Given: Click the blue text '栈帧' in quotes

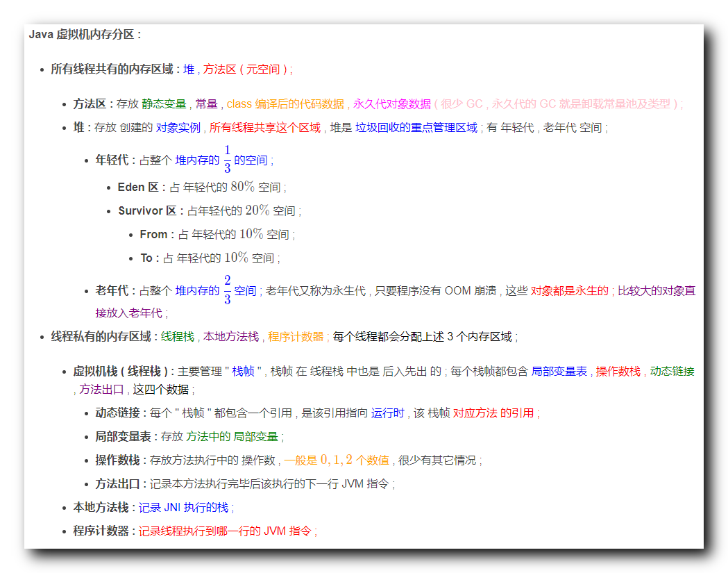Looking at the screenshot, I should [x=244, y=372].
